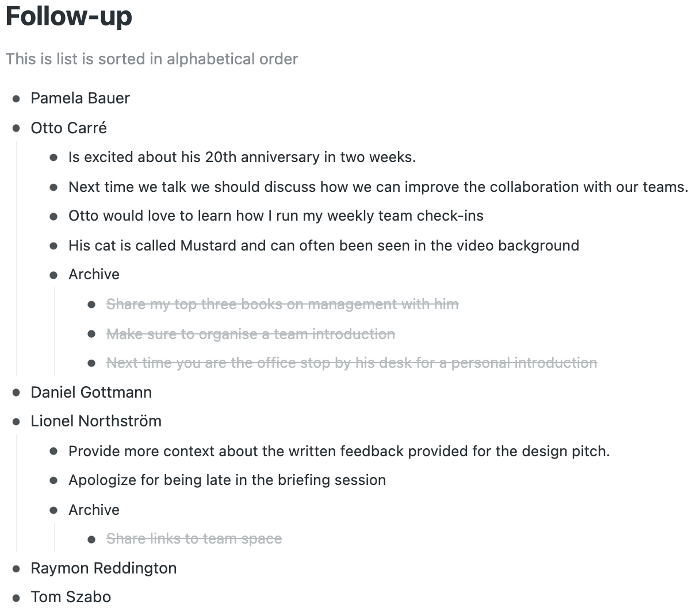Collapse Otto Carré via its bullet
Screen dimensions: 697x616
pyautogui.click(x=17, y=128)
